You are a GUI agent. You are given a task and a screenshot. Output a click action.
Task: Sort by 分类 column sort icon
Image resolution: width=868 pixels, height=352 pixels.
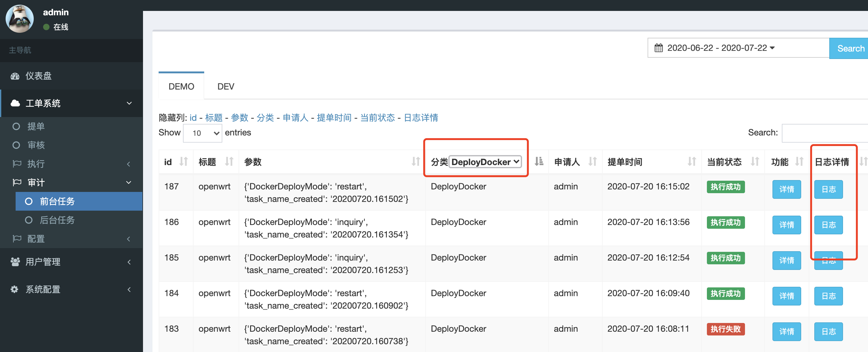pyautogui.click(x=539, y=162)
